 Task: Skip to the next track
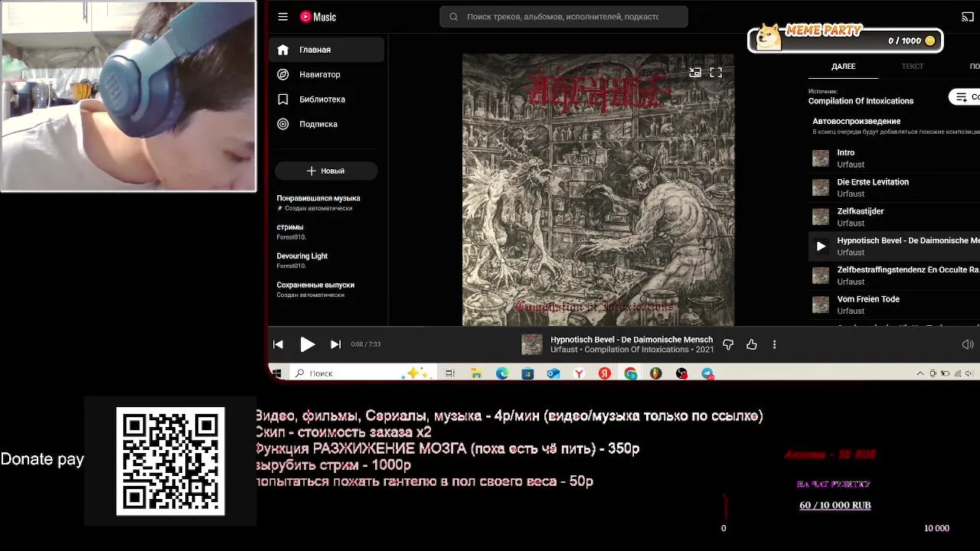(335, 344)
